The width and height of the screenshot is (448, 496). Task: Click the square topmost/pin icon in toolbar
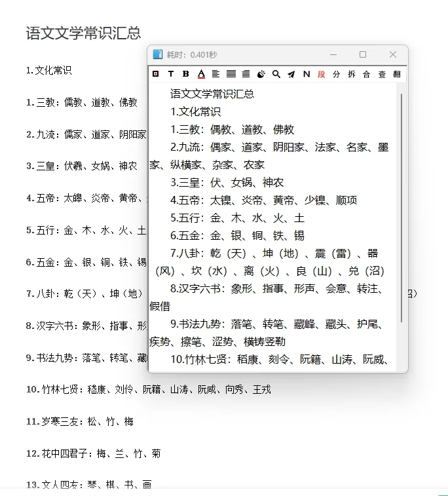pos(155,74)
